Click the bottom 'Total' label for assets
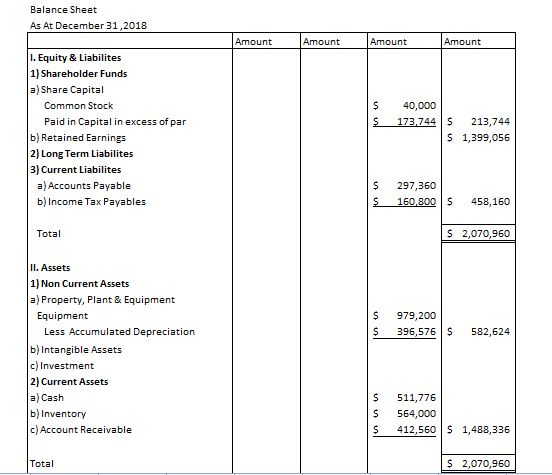The image size is (552, 475). [42, 464]
